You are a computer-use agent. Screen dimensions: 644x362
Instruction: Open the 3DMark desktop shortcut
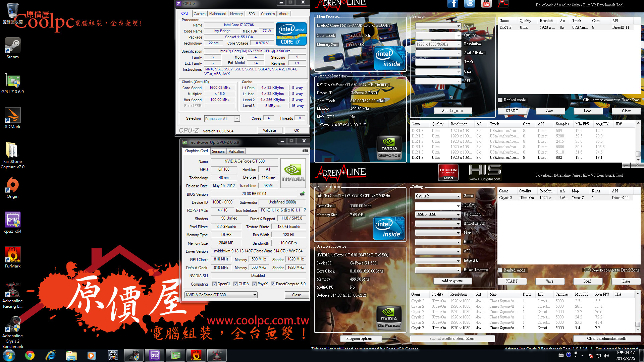pos(12,118)
